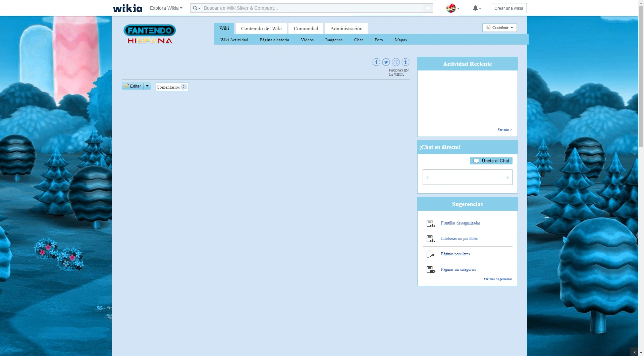
Task: Expand the Explora Wikia menu
Action: pyautogui.click(x=166, y=8)
